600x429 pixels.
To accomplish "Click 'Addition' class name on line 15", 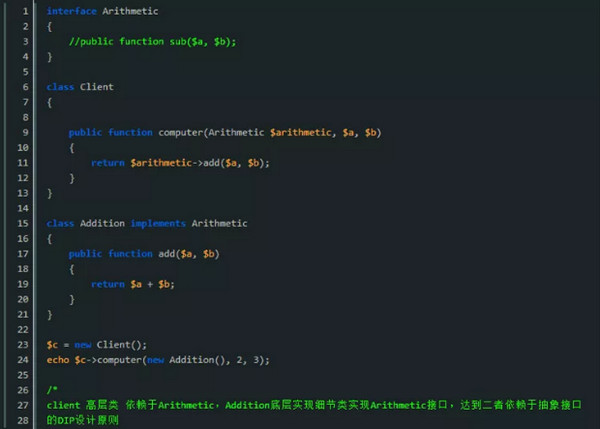I will [102, 223].
